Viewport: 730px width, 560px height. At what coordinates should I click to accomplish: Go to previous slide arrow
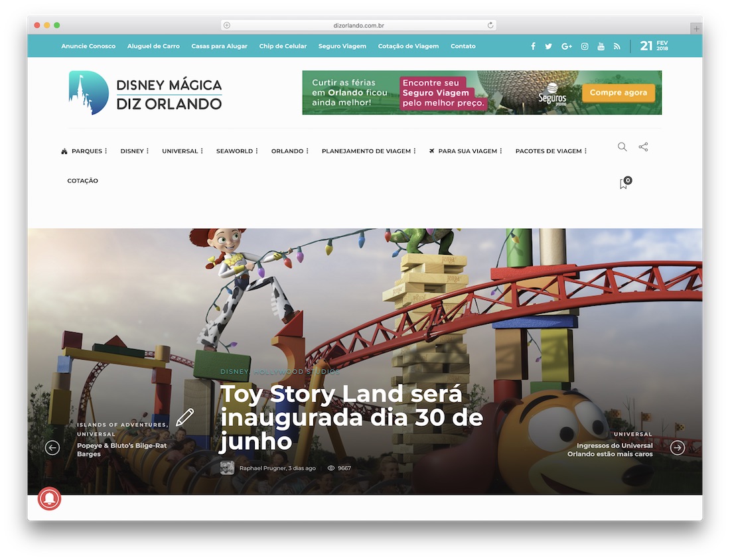coord(52,448)
